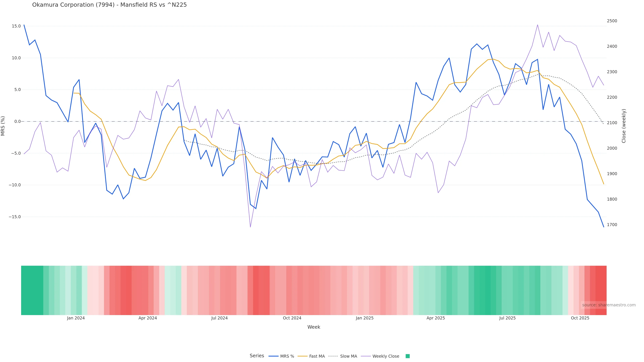Viewport: 644px width, 362px height.
Task: Click the −15.0 left axis tick label
Action: tap(15, 217)
